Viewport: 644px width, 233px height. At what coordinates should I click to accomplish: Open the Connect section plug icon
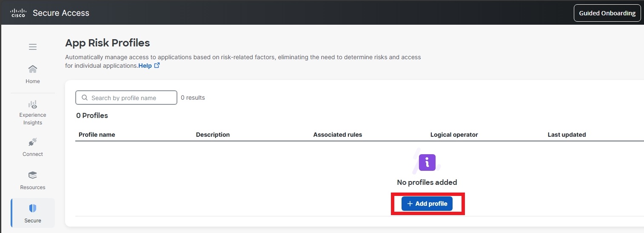coord(33,142)
